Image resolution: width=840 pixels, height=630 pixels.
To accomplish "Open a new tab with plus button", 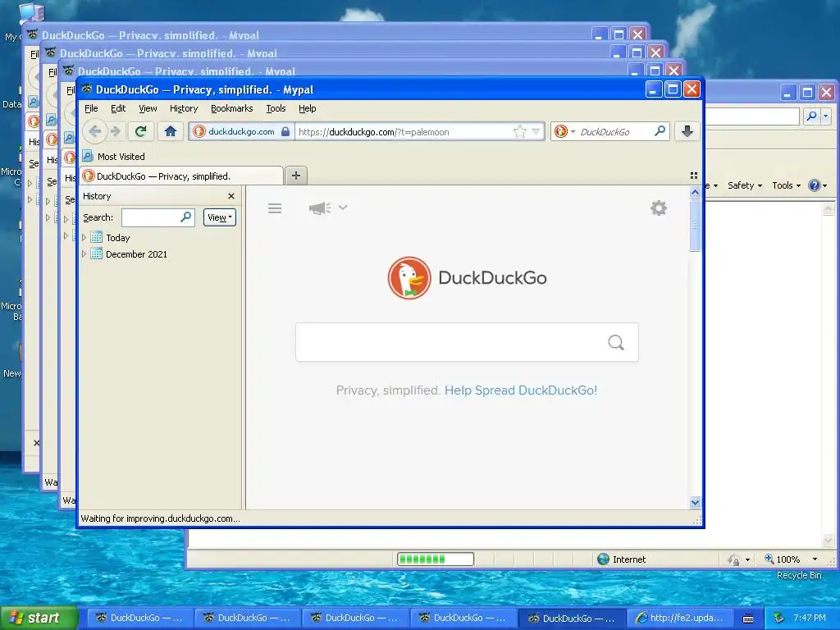I will (x=295, y=176).
